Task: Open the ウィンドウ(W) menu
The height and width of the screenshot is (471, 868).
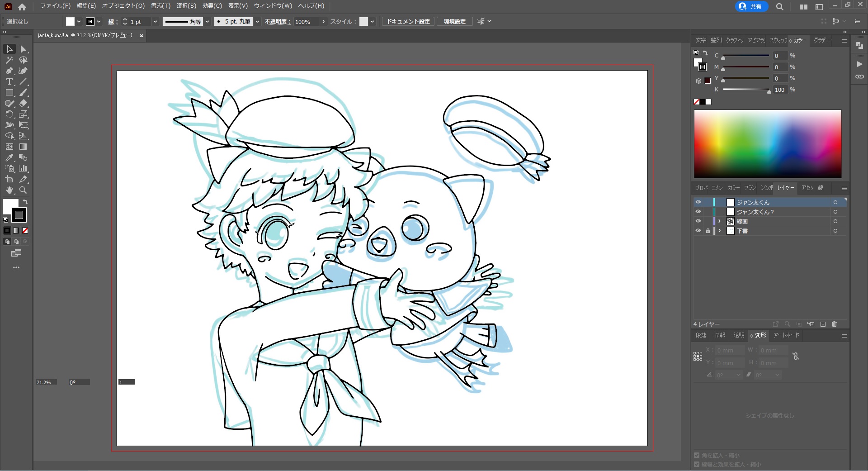Action: pyautogui.click(x=273, y=6)
